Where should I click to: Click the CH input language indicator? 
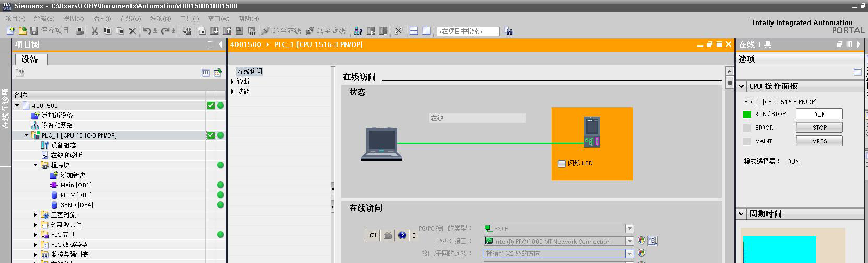373,235
